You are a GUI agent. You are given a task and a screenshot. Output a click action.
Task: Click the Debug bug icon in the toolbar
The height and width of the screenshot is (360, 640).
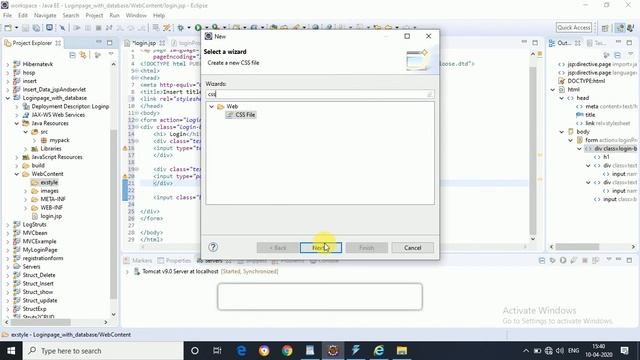pyautogui.click(x=180, y=28)
